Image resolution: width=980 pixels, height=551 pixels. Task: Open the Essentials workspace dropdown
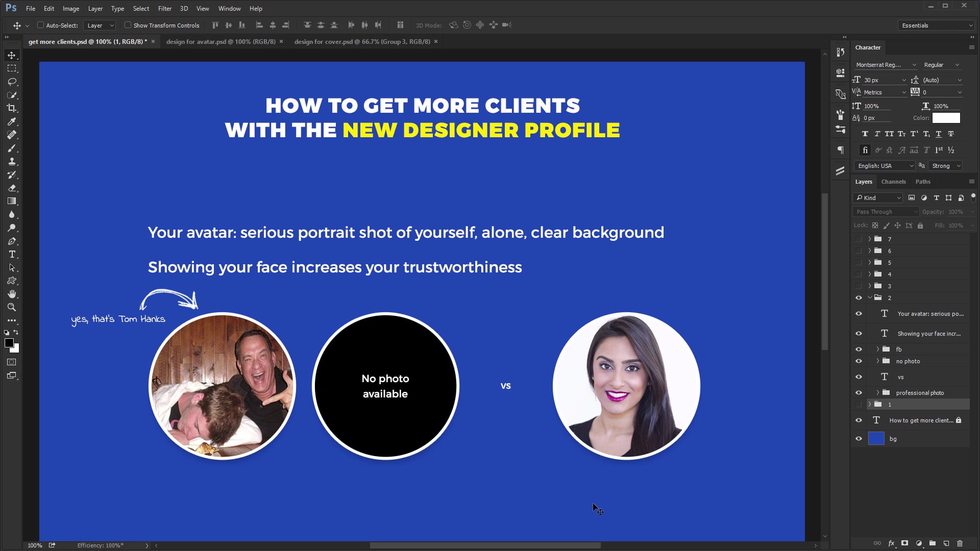pyautogui.click(x=936, y=25)
